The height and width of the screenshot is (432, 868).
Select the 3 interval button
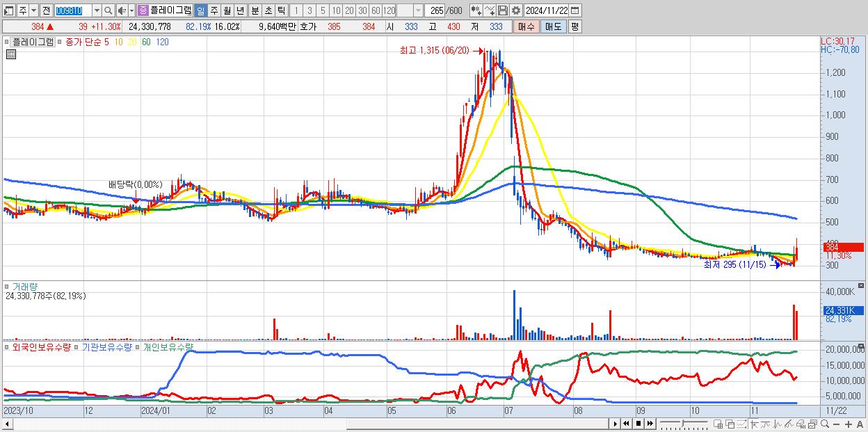click(x=310, y=10)
